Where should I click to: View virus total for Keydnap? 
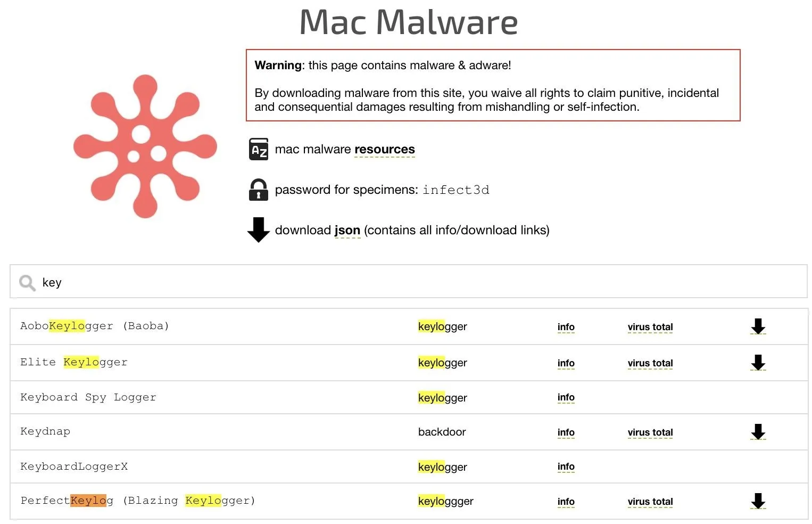point(650,432)
